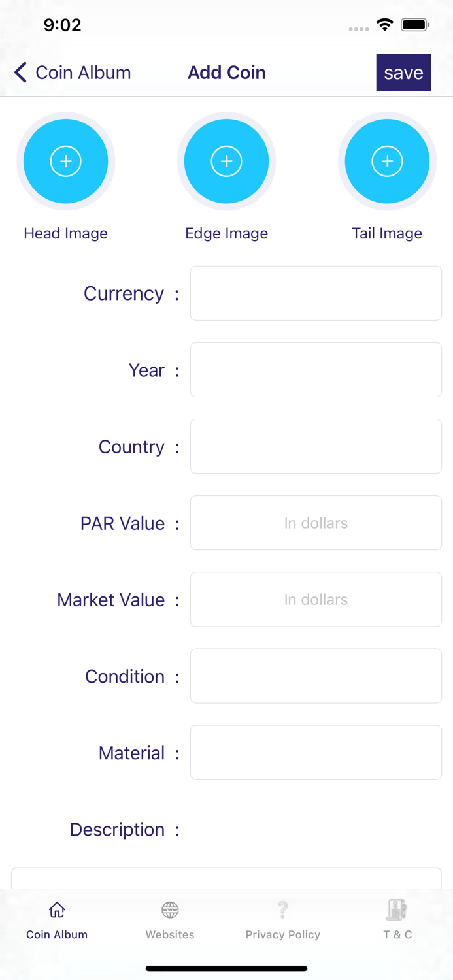Select the Coin Album home icon
Image resolution: width=453 pixels, height=980 pixels.
tap(56, 909)
